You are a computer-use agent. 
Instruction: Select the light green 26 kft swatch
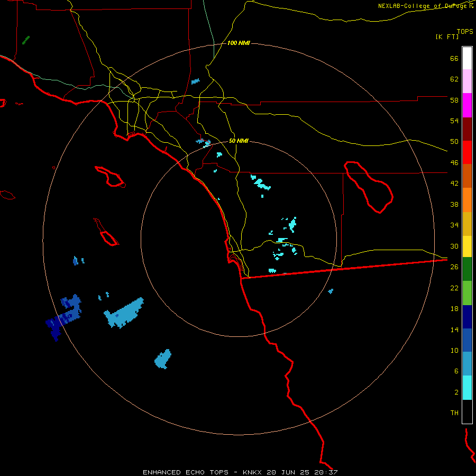coord(467,293)
